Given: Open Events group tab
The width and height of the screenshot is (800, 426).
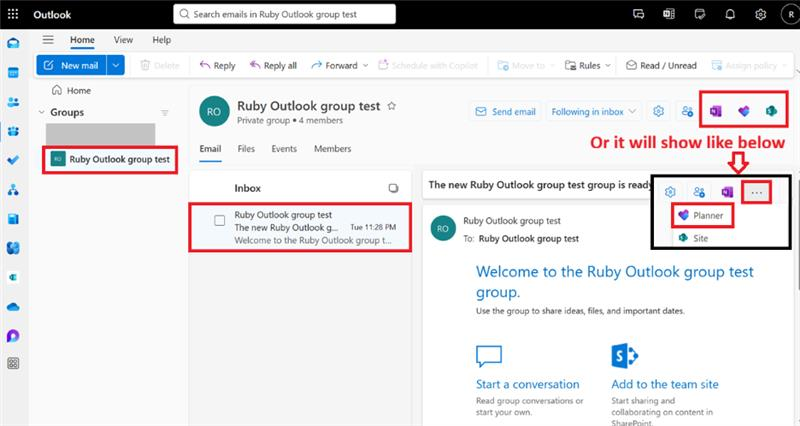Looking at the screenshot, I should tap(284, 149).
